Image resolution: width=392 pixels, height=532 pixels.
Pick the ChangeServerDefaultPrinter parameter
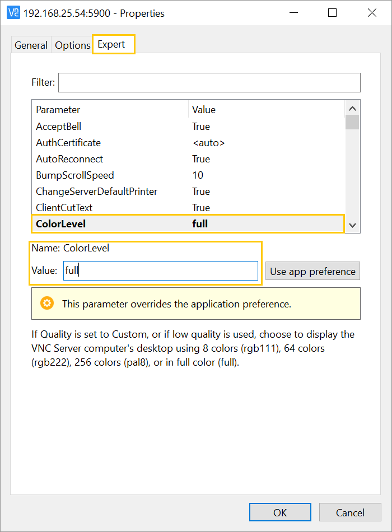(188, 192)
